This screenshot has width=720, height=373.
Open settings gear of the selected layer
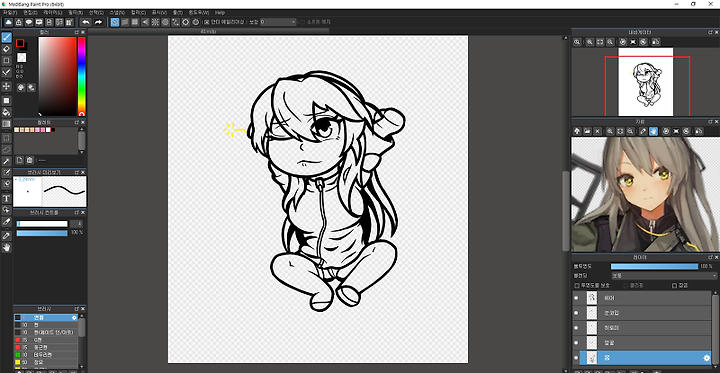pos(707,358)
